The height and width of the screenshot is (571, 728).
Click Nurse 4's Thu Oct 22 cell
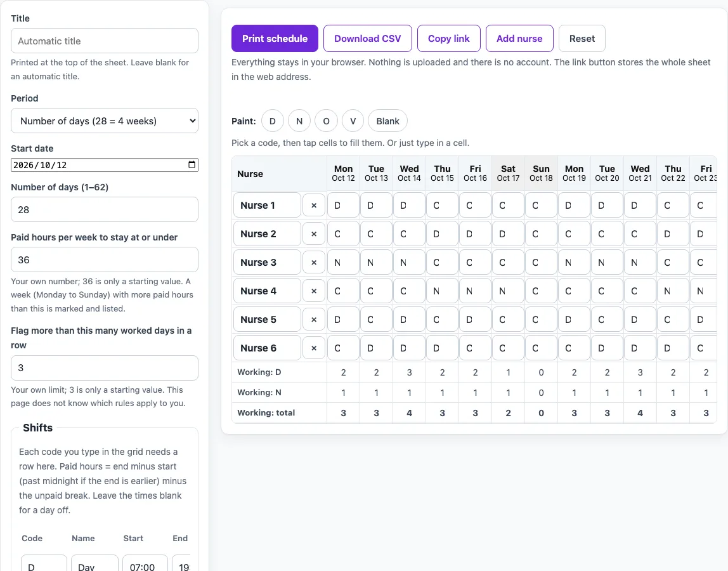tap(673, 291)
